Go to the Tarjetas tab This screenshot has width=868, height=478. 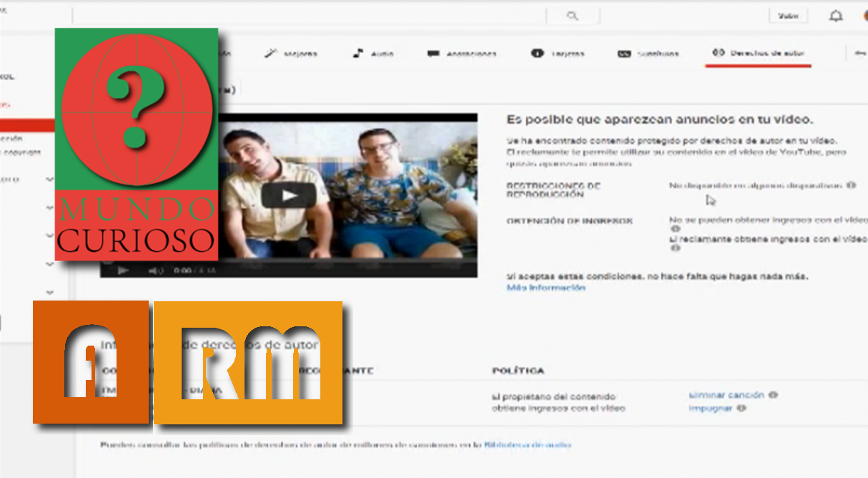click(558, 54)
